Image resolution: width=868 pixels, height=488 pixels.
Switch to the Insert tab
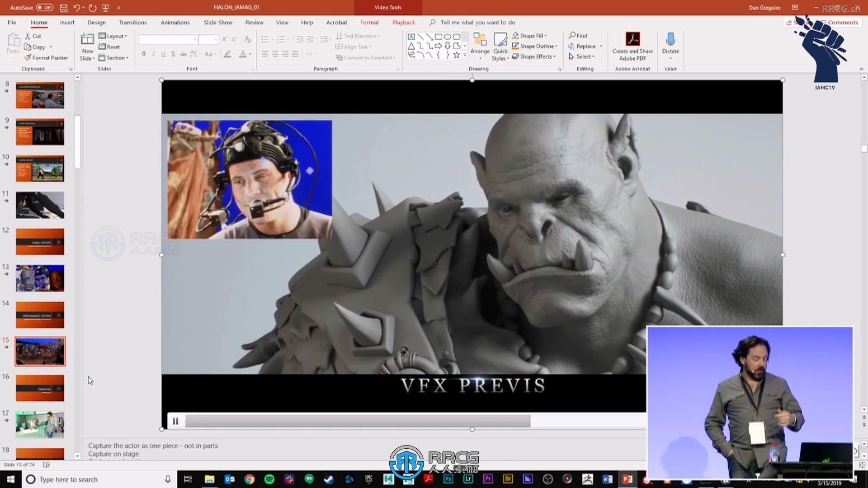pos(67,22)
